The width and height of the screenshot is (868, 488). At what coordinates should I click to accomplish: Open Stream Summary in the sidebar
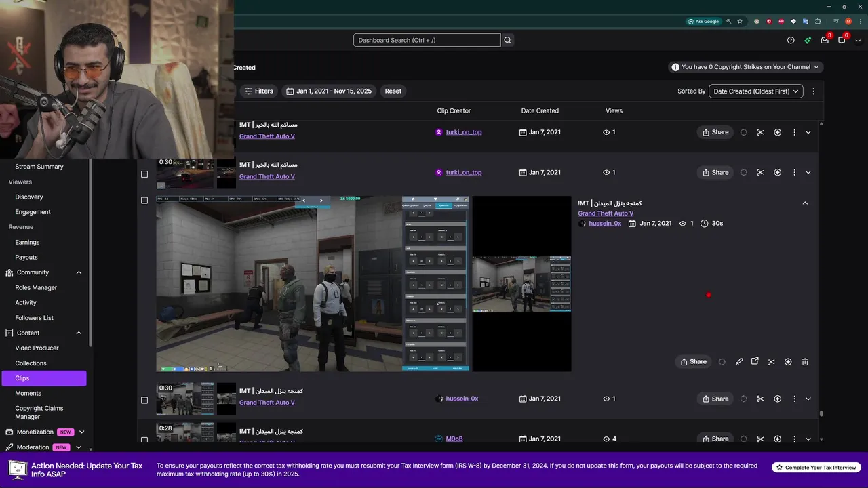pos(39,167)
